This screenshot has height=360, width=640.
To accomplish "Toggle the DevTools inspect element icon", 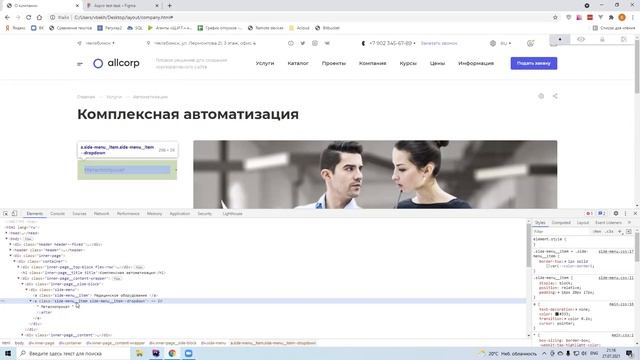I will (6, 213).
